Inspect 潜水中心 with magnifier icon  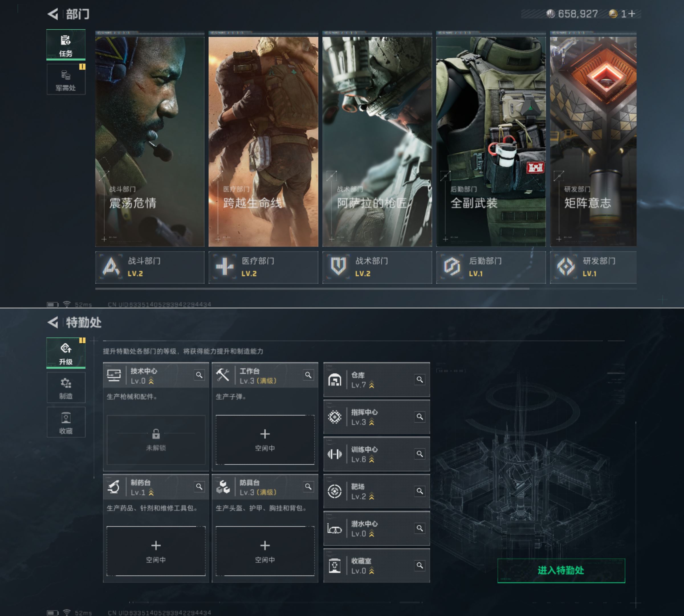tap(420, 528)
